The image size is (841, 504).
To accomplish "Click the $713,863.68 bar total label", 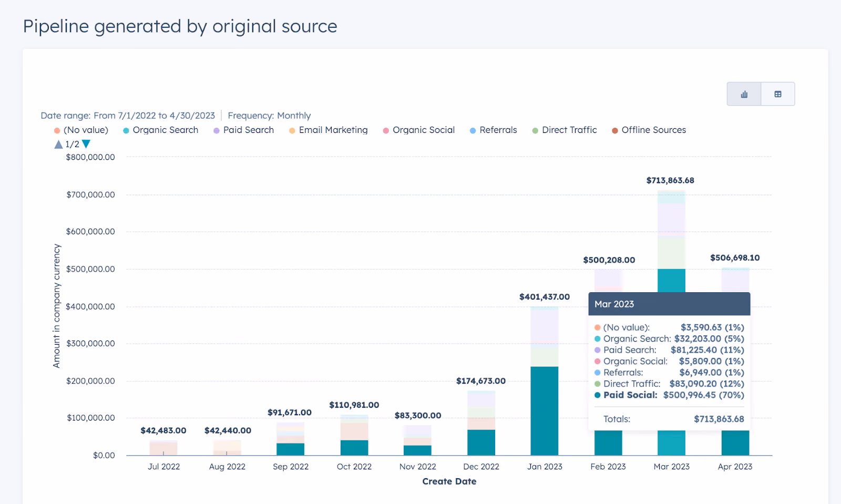I will click(x=670, y=180).
